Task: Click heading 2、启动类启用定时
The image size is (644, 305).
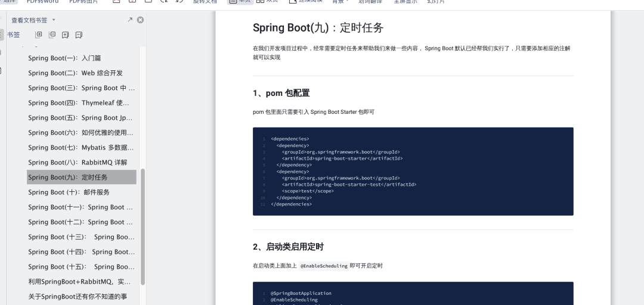Action: coord(289,247)
